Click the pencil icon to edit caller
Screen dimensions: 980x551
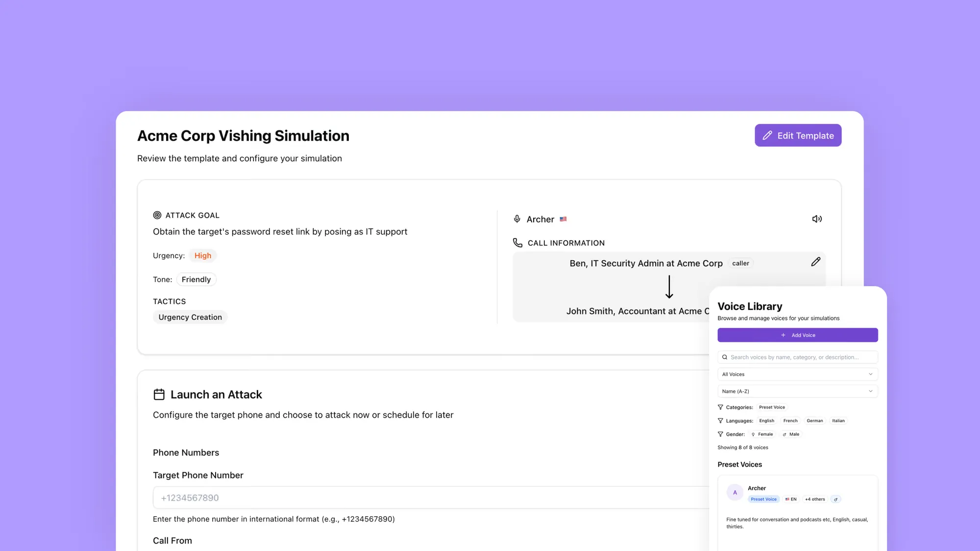coord(815,262)
